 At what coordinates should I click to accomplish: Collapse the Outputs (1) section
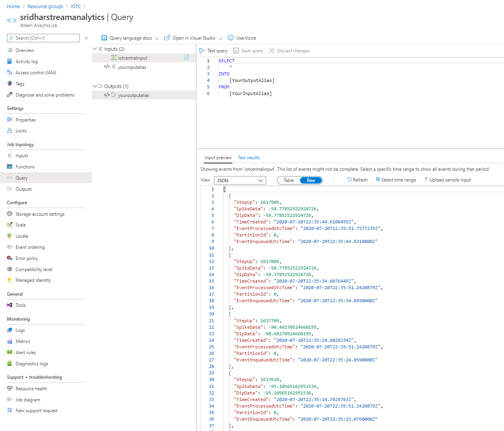click(95, 86)
